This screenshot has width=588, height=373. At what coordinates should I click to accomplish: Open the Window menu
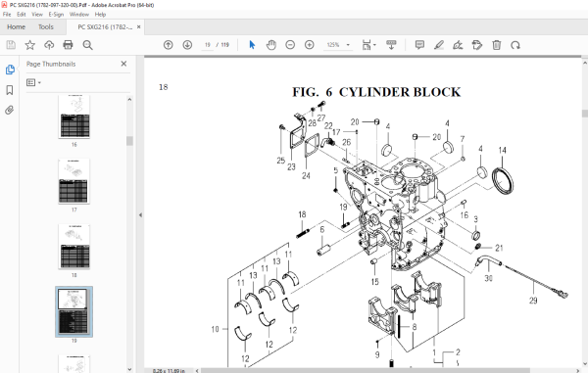pos(79,15)
